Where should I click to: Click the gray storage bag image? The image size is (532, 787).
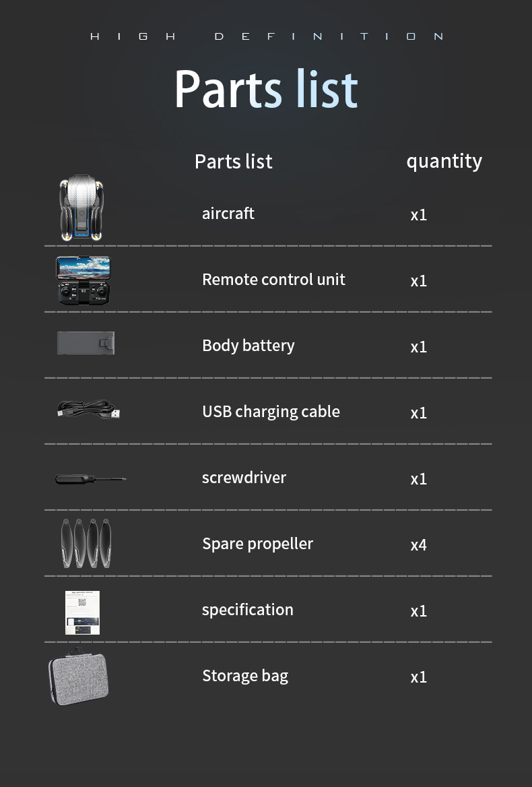tap(79, 677)
